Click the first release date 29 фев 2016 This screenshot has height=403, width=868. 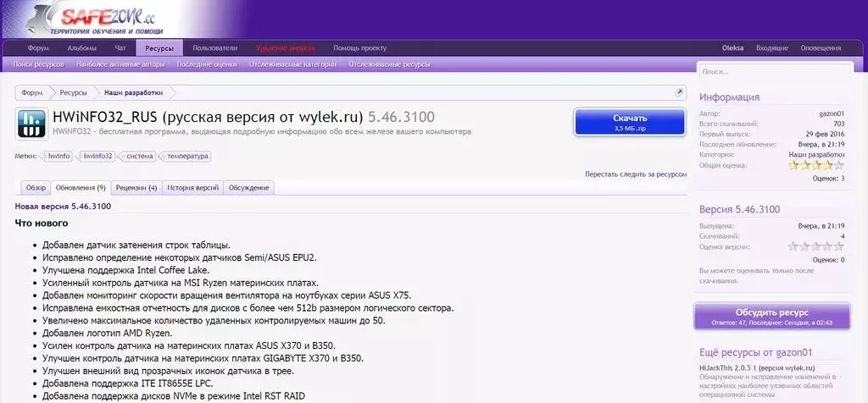pos(825,135)
